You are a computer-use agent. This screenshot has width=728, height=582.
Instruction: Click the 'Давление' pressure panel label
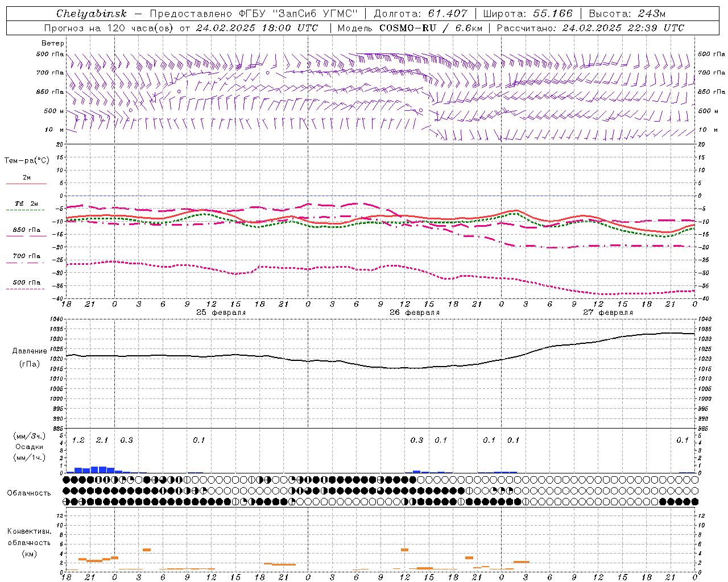coord(30,351)
